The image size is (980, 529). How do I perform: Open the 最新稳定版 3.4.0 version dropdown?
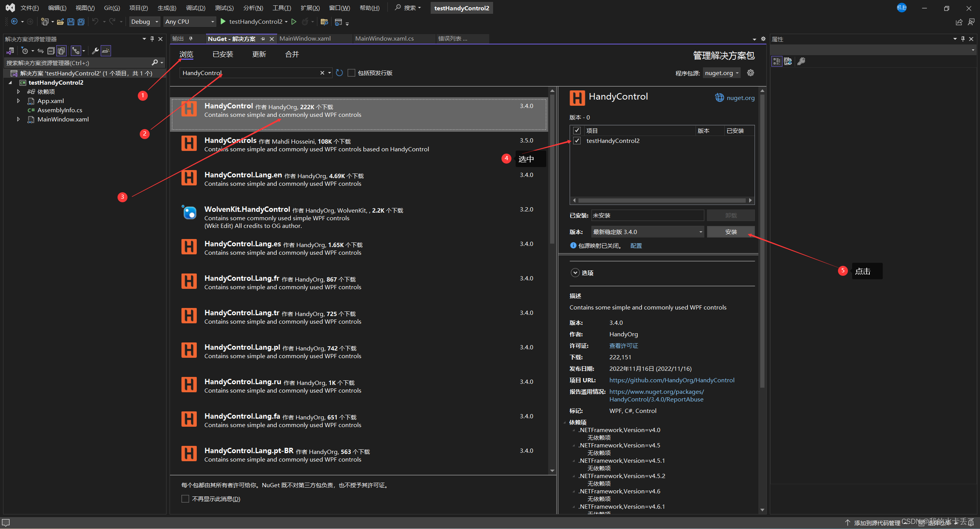(x=647, y=232)
